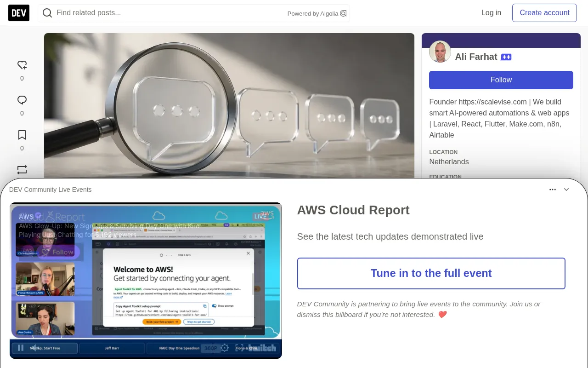The image size is (588, 368).
Task: Change the 360P video quality
Action: [210, 348]
